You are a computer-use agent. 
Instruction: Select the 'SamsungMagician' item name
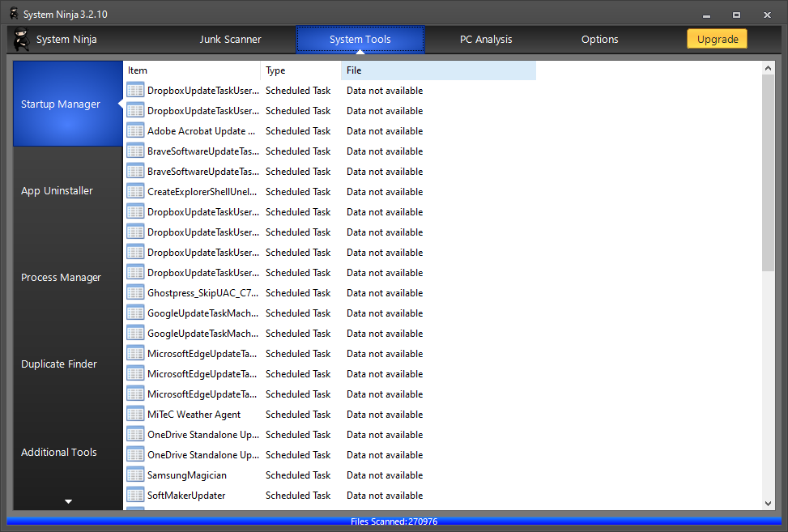coord(187,475)
